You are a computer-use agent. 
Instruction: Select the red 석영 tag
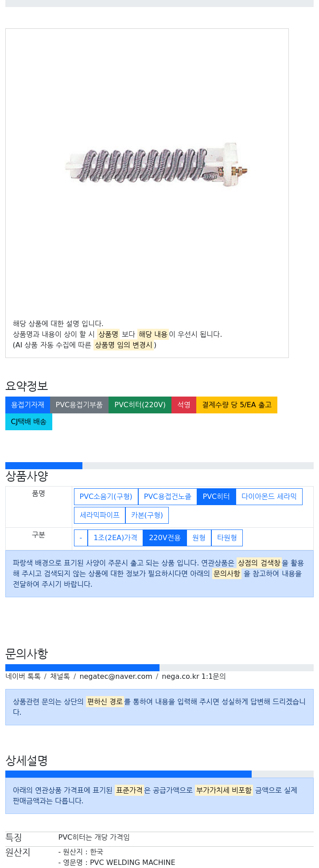pos(184,405)
